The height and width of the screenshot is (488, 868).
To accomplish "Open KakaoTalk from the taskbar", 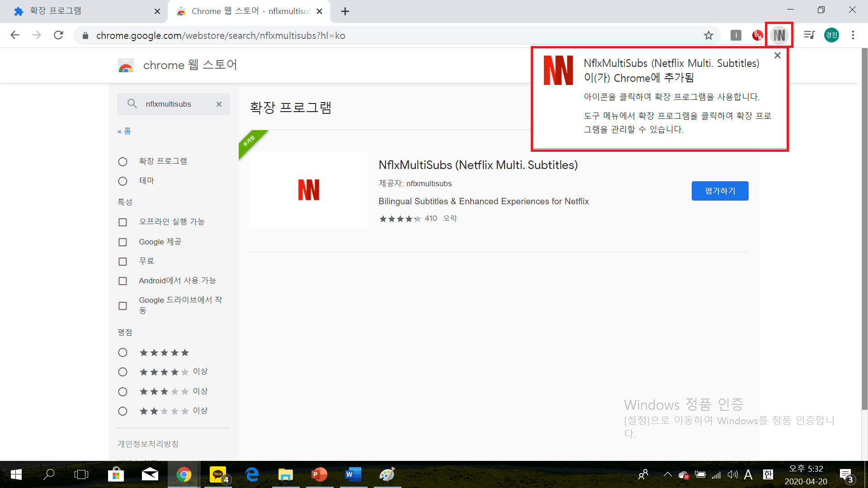I will point(218,474).
